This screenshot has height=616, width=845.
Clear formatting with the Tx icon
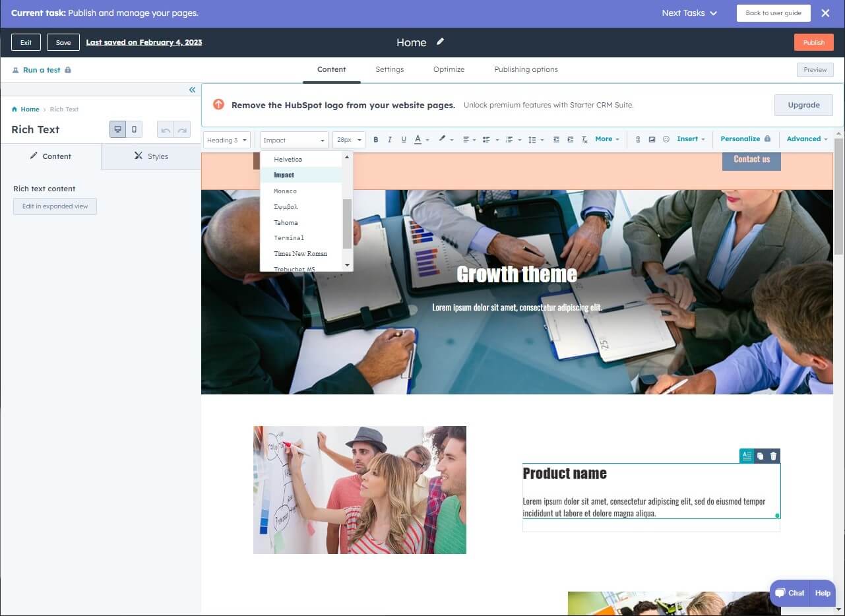pos(584,139)
